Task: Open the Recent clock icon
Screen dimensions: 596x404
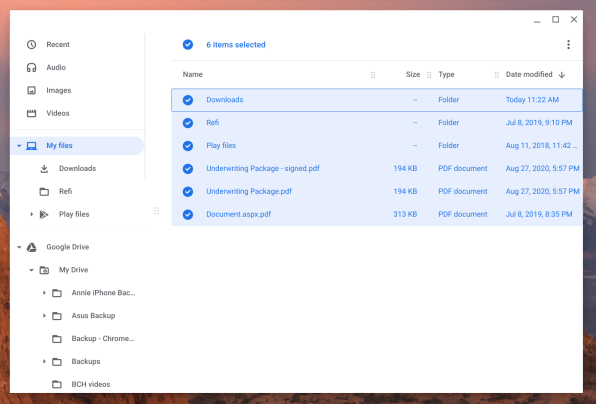Action: pos(32,44)
